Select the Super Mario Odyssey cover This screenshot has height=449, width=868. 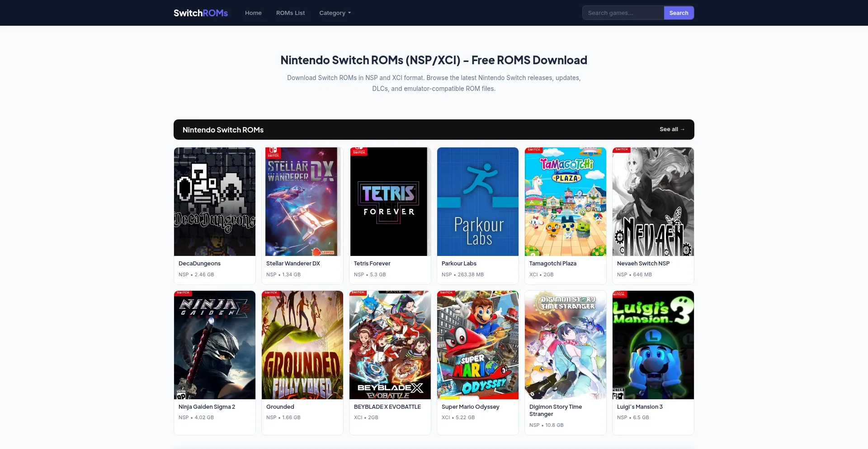478,345
